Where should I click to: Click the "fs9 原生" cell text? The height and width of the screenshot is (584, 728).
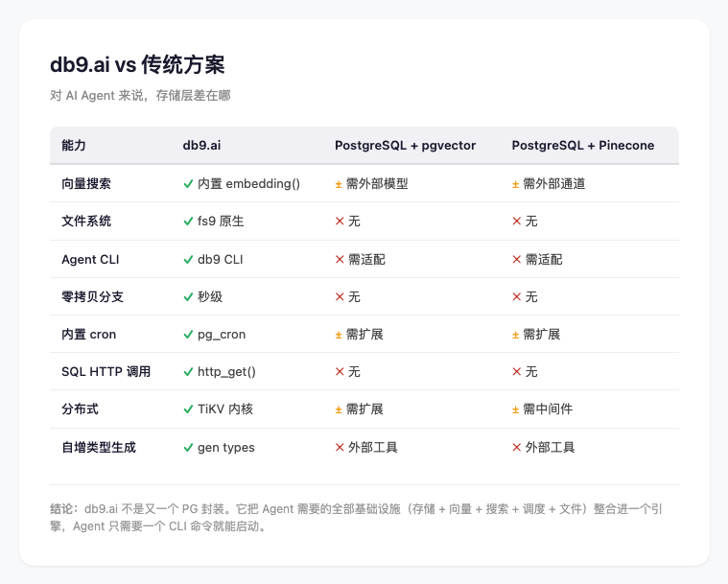tap(221, 221)
